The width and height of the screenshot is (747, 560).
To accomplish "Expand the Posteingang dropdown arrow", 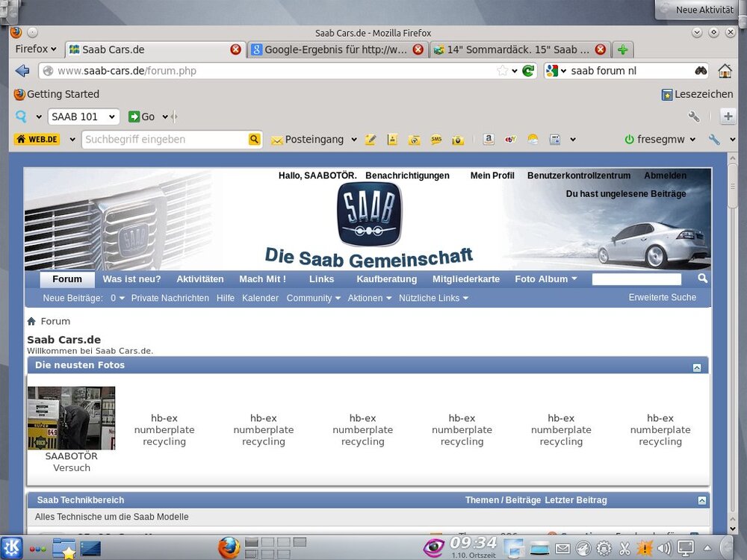I will coord(354,140).
